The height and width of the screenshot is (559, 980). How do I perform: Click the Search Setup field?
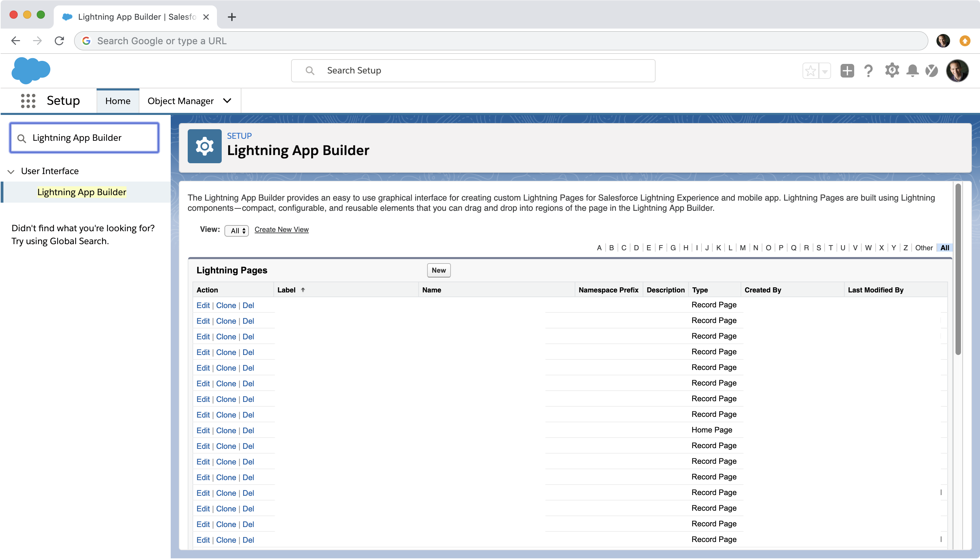click(x=473, y=71)
